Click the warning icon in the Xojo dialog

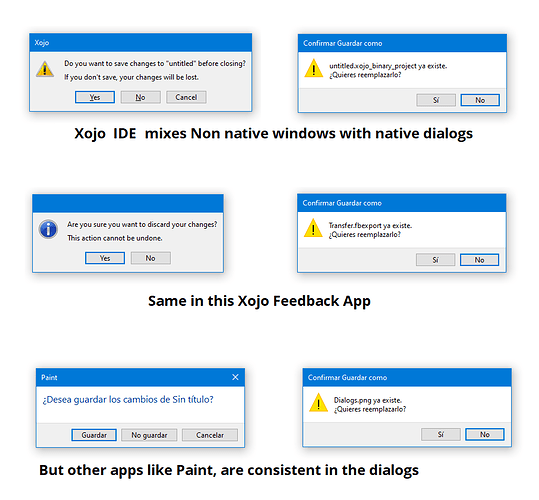pyautogui.click(x=45, y=69)
